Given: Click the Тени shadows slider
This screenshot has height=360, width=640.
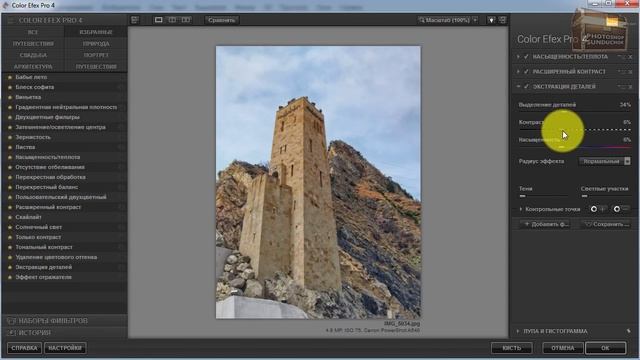Looking at the screenshot, I should pos(544,196).
